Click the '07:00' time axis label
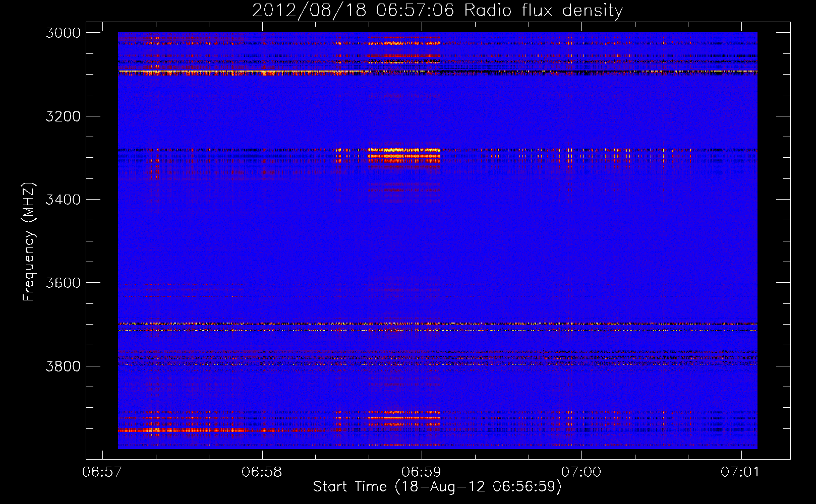The image size is (816, 504). pyautogui.click(x=581, y=472)
